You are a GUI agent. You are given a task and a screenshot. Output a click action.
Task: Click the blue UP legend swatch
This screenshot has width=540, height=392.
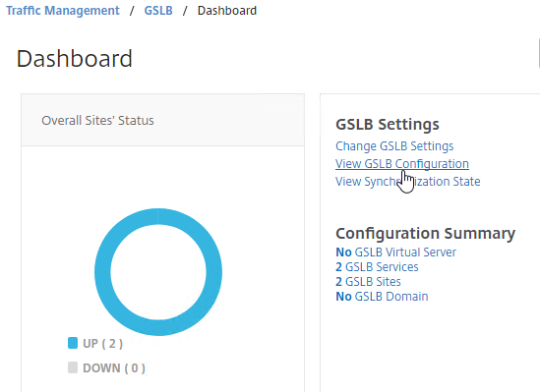coord(73,343)
